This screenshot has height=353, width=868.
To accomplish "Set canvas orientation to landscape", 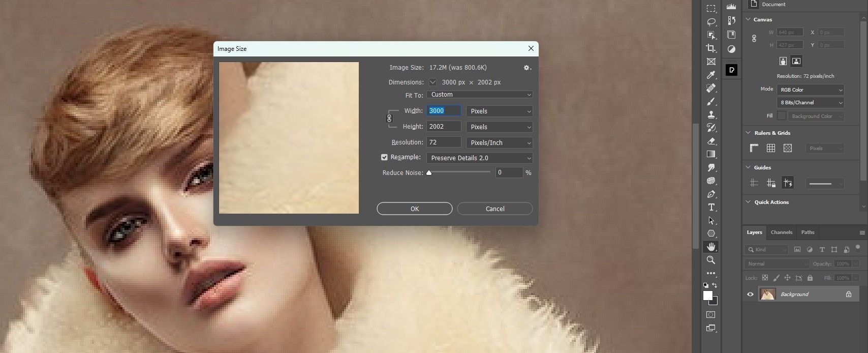I will pyautogui.click(x=796, y=61).
